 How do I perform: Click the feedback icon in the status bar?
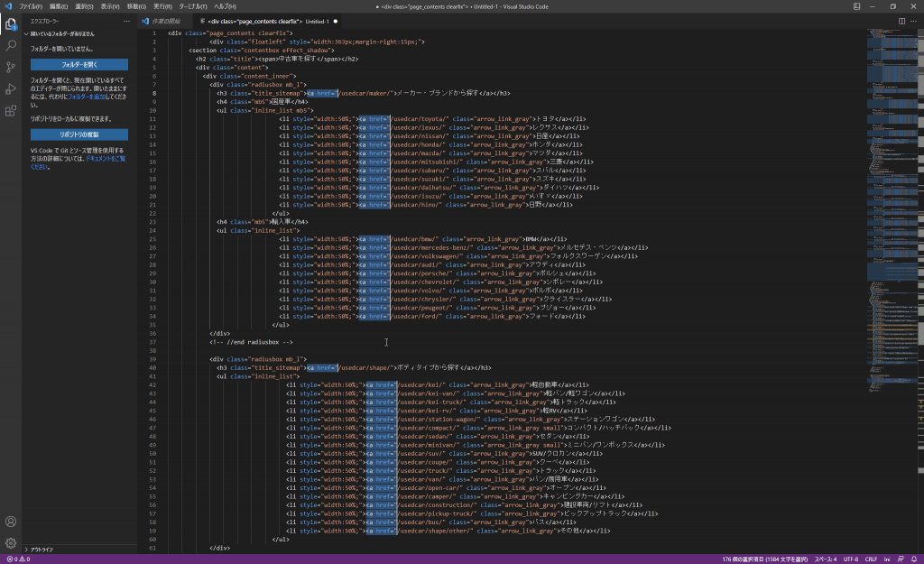[901, 559]
